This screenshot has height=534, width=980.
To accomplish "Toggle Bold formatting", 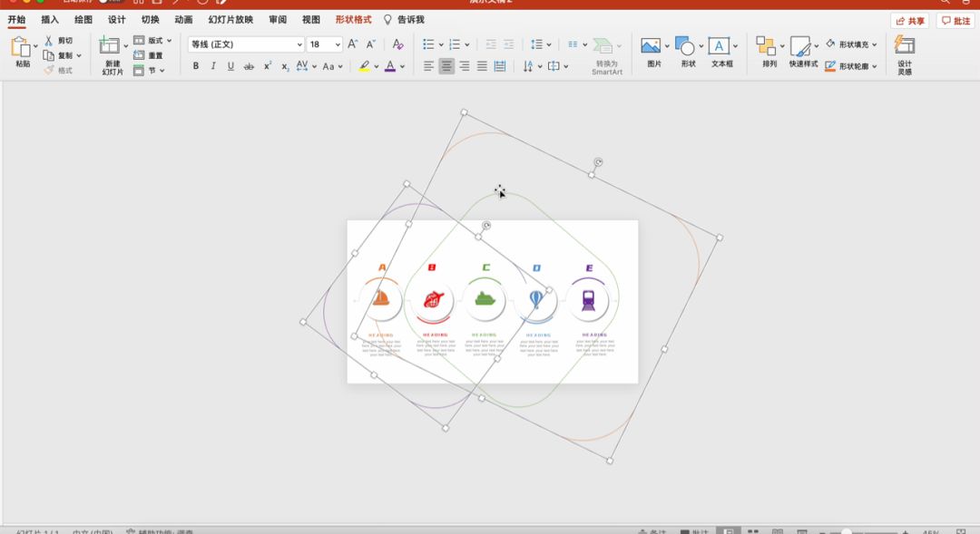I will (196, 65).
